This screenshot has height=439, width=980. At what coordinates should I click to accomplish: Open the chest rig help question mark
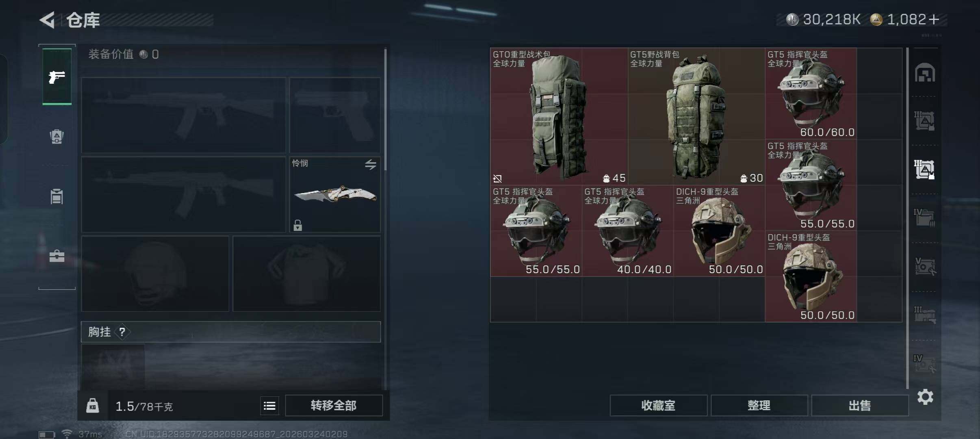coord(122,332)
